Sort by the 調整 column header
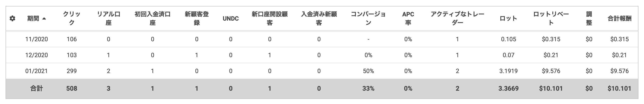644x104 pixels. coord(589,19)
